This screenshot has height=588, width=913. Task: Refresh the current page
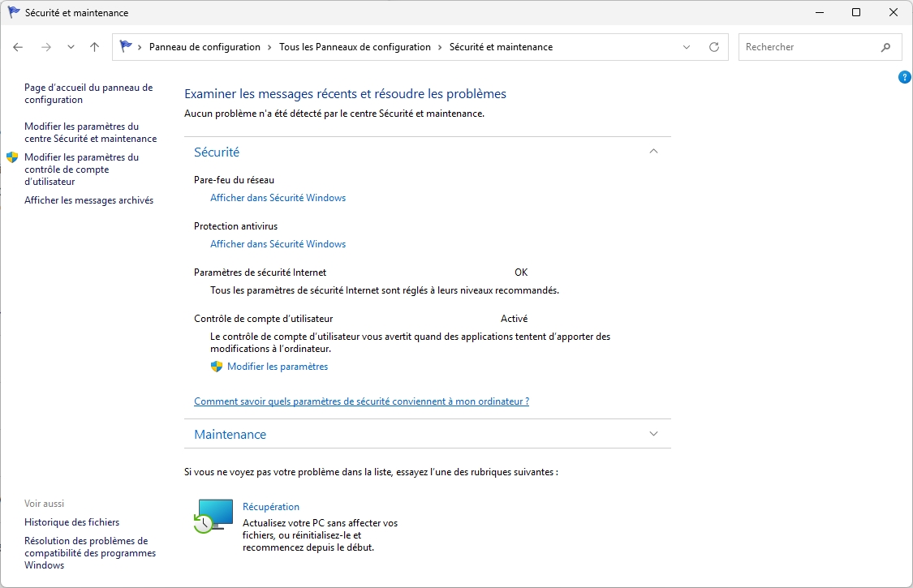pos(714,47)
